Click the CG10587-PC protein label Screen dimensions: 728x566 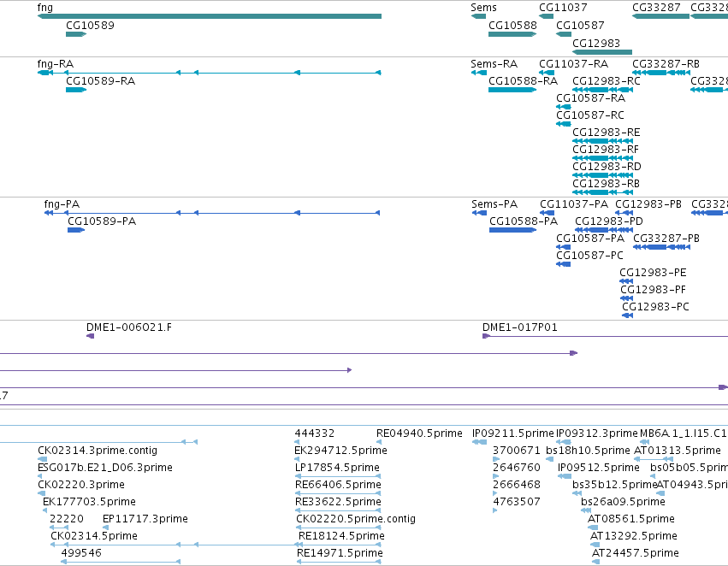[x=589, y=256]
